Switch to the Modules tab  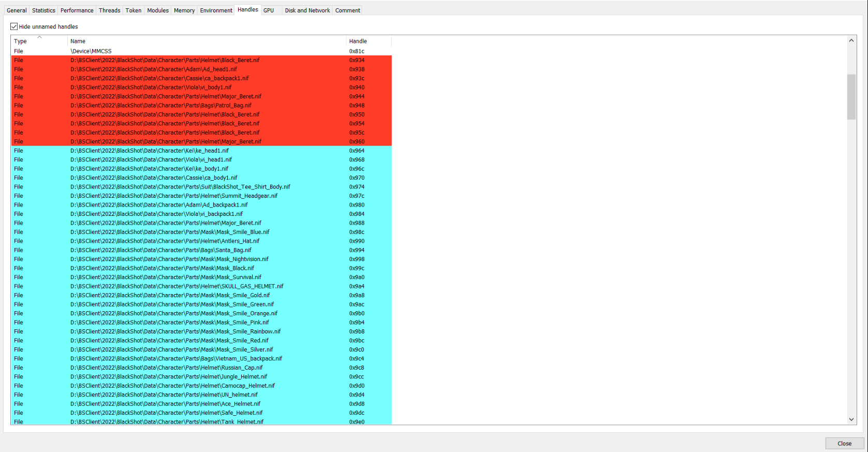pyautogui.click(x=158, y=10)
